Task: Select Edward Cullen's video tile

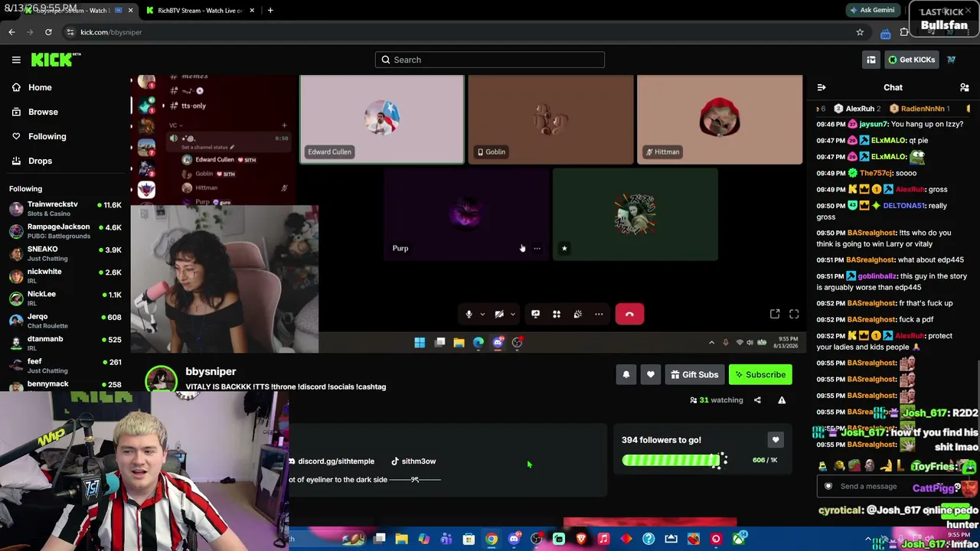Action: point(381,119)
